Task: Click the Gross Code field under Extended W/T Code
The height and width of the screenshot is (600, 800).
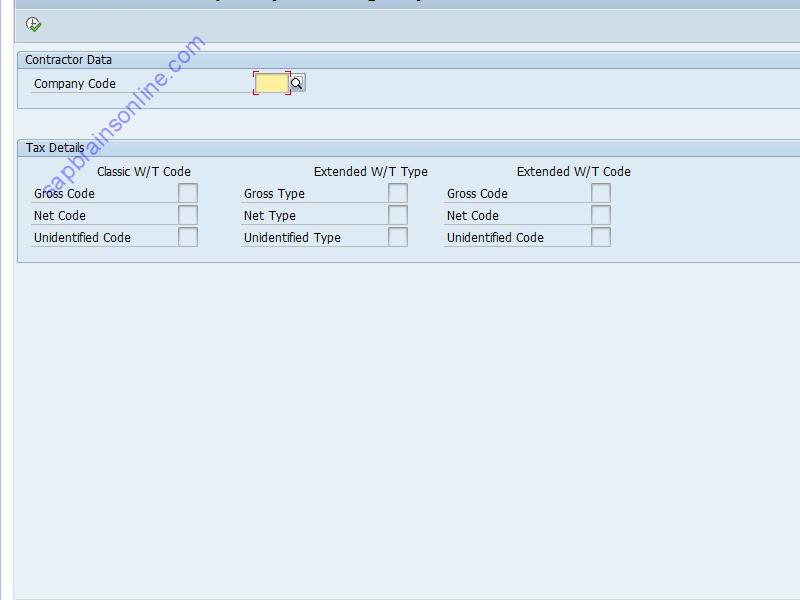Action: (600, 193)
